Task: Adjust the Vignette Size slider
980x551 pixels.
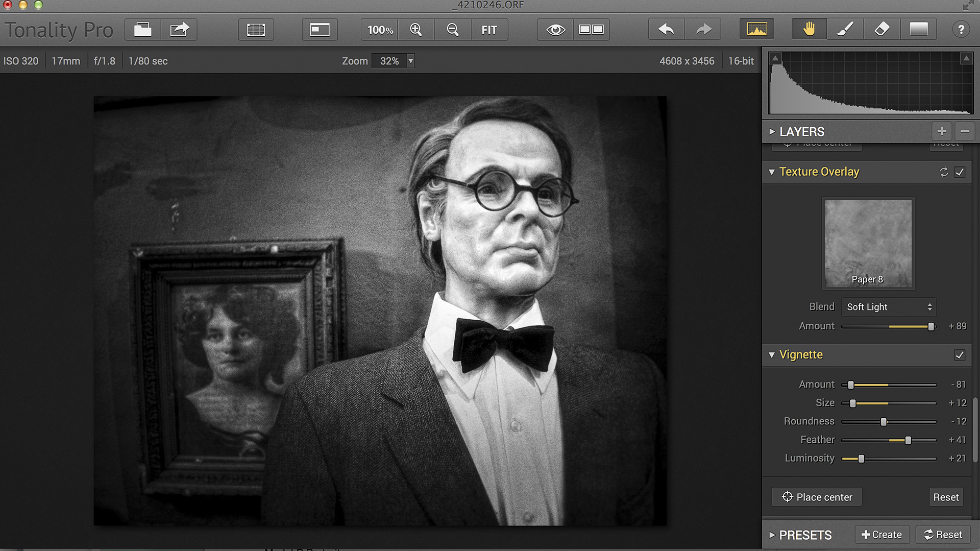Action: (x=889, y=403)
